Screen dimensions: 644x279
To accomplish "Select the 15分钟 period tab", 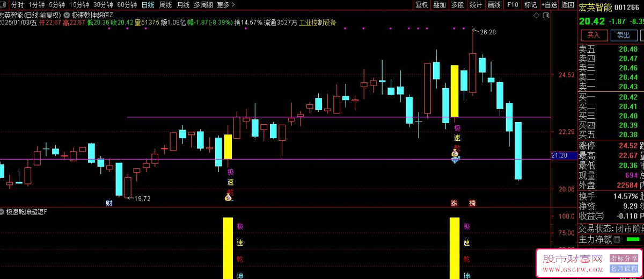I will (x=79, y=5).
